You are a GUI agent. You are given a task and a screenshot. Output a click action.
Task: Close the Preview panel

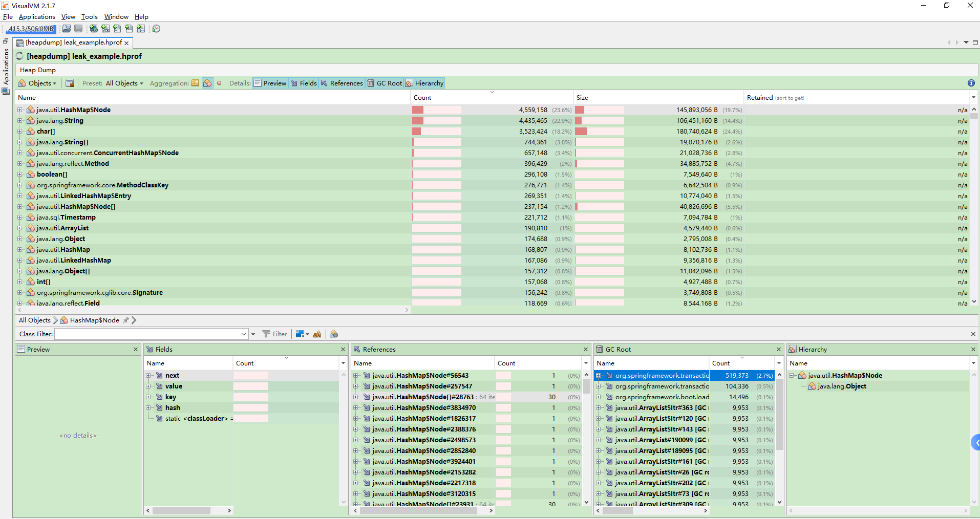[x=136, y=349]
